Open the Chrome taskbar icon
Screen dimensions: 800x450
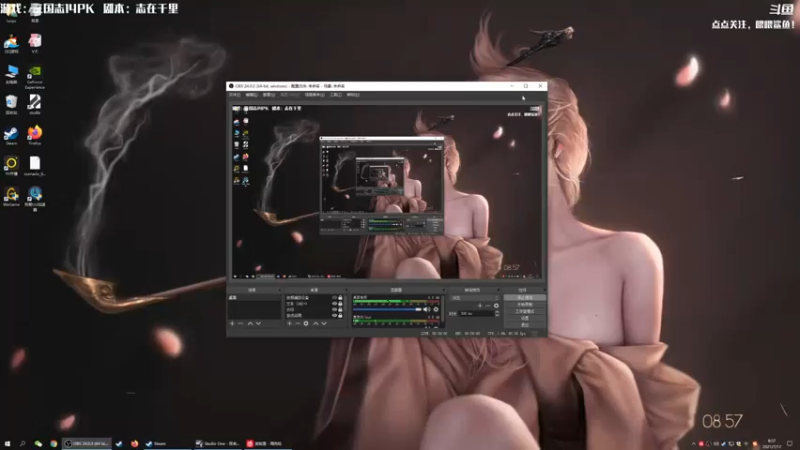point(54,444)
